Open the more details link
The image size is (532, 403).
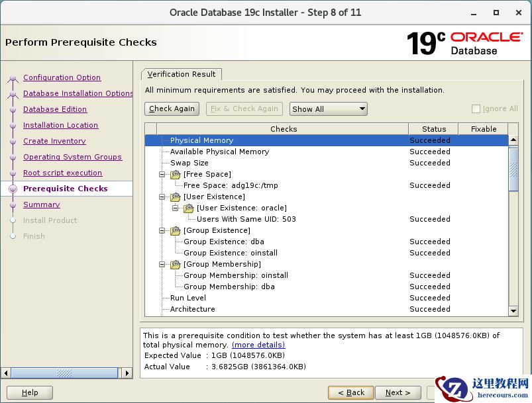[258, 345]
